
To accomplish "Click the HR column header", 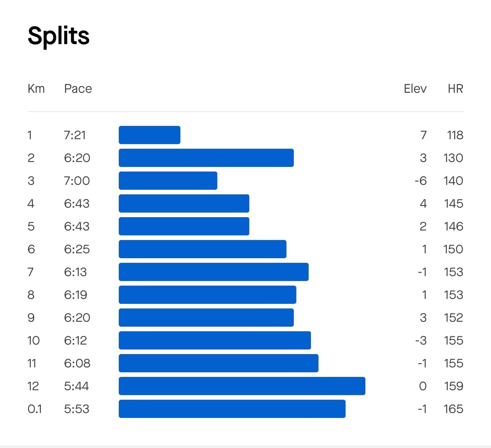I will click(455, 89).
